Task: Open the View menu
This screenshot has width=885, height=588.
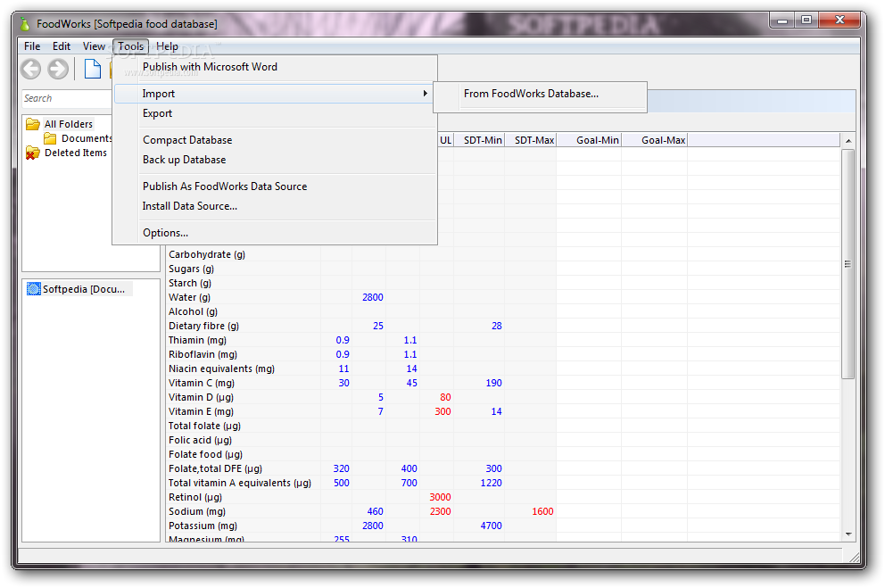Action: 94,46
